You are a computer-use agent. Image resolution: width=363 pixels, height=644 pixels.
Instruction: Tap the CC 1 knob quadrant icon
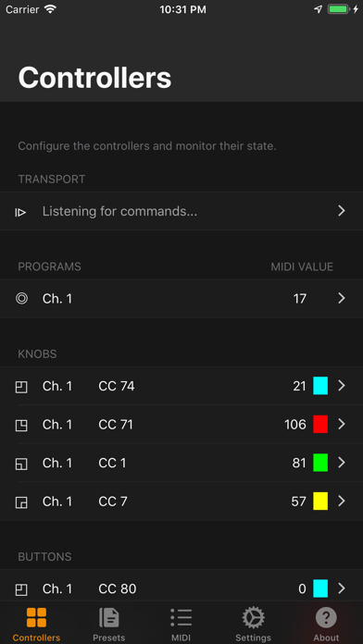(x=21, y=464)
